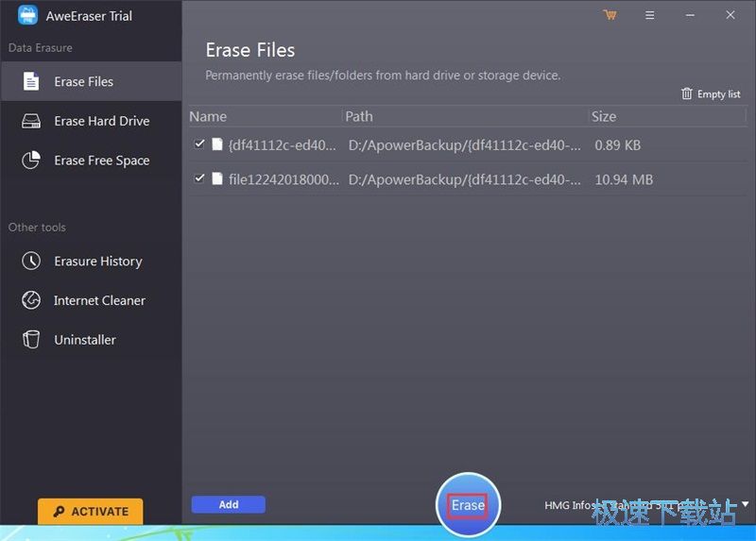Close the AweEraser window
Image resolution: width=756 pixels, height=541 pixels.
(x=730, y=15)
